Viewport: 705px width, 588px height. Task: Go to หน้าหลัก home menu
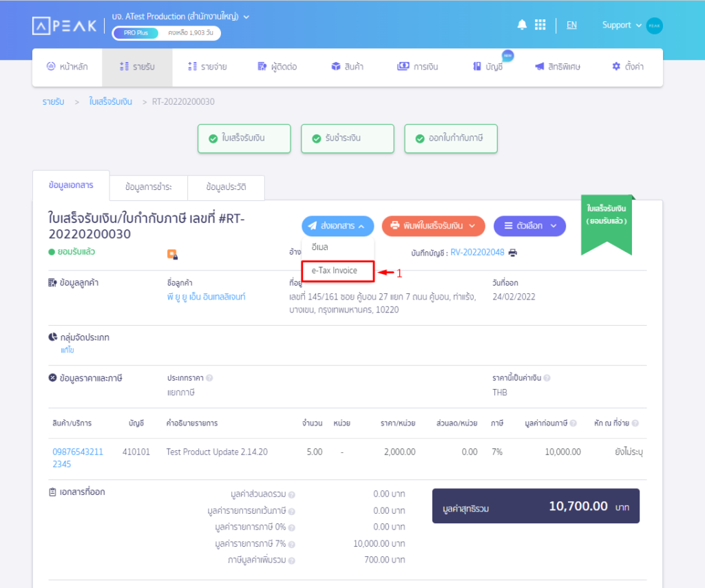(x=67, y=67)
